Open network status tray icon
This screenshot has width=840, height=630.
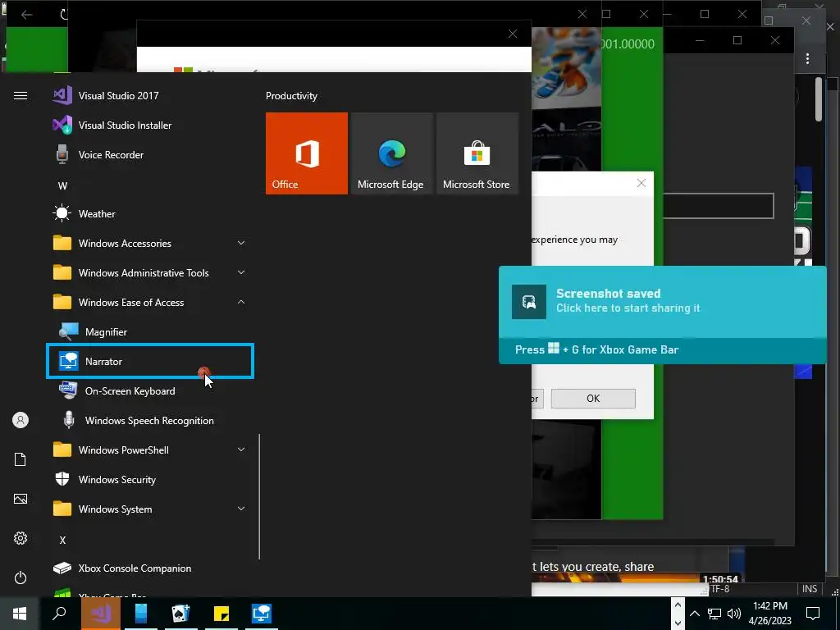(714, 614)
